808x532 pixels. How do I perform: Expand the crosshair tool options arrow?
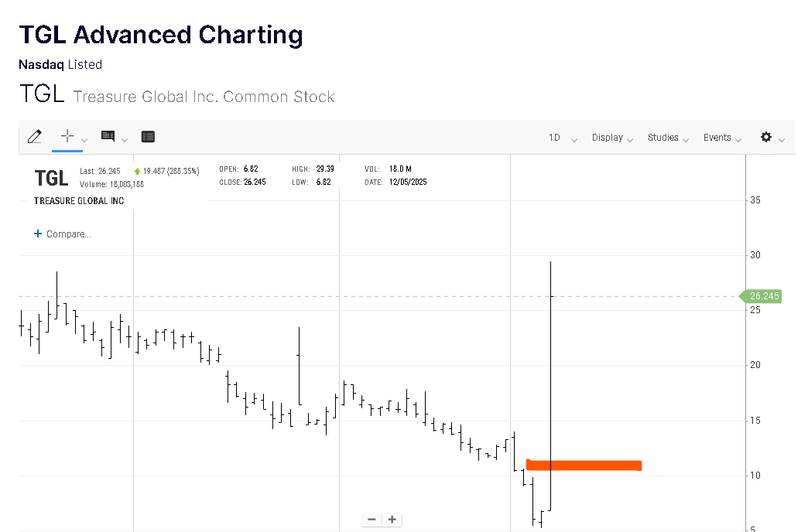(84, 140)
